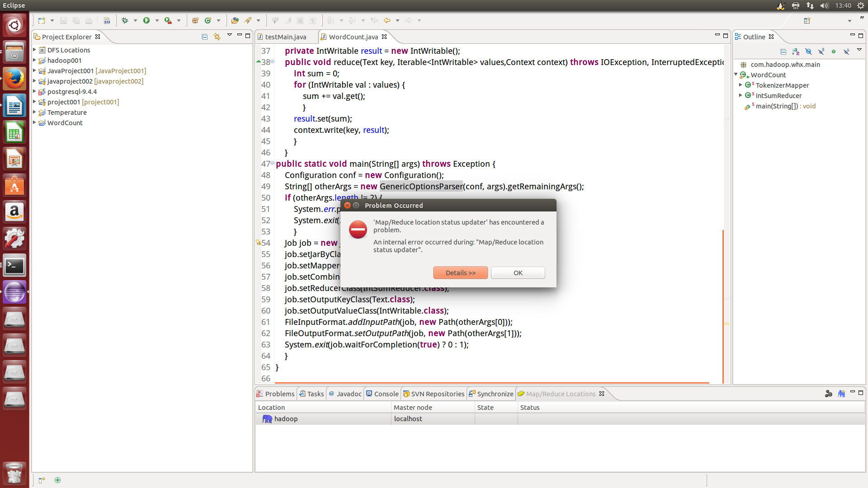Switch to the Problems tab

[276, 394]
